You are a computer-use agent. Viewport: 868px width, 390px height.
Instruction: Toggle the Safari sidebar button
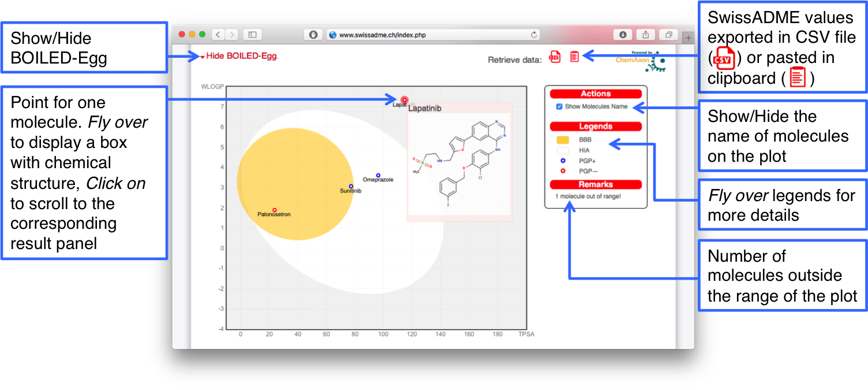252,35
